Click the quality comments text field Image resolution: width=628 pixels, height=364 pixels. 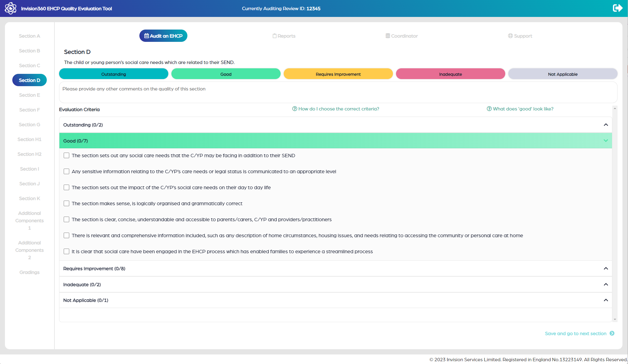(338, 92)
